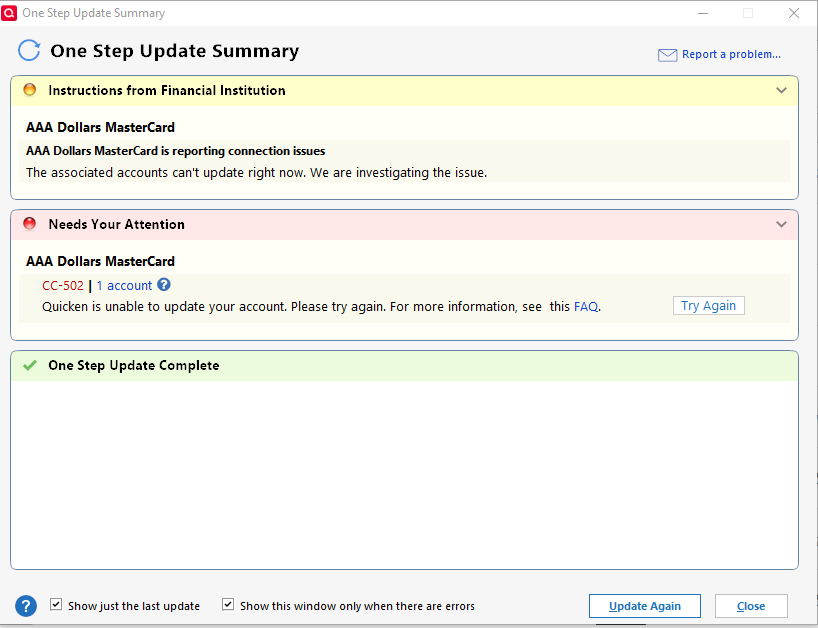Click the 'One Step Update Summary' main heading
Viewport: 818px width, 628px height.
point(175,51)
